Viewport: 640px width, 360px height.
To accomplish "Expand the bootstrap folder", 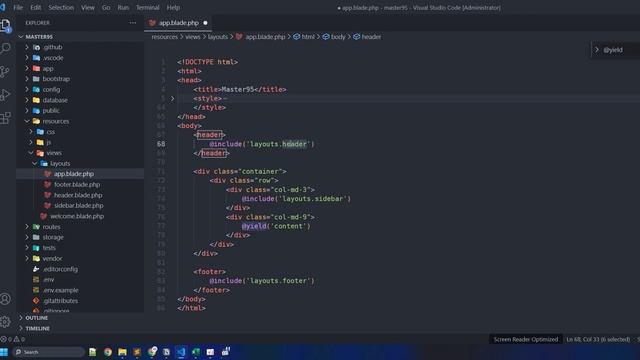I will (x=27, y=79).
